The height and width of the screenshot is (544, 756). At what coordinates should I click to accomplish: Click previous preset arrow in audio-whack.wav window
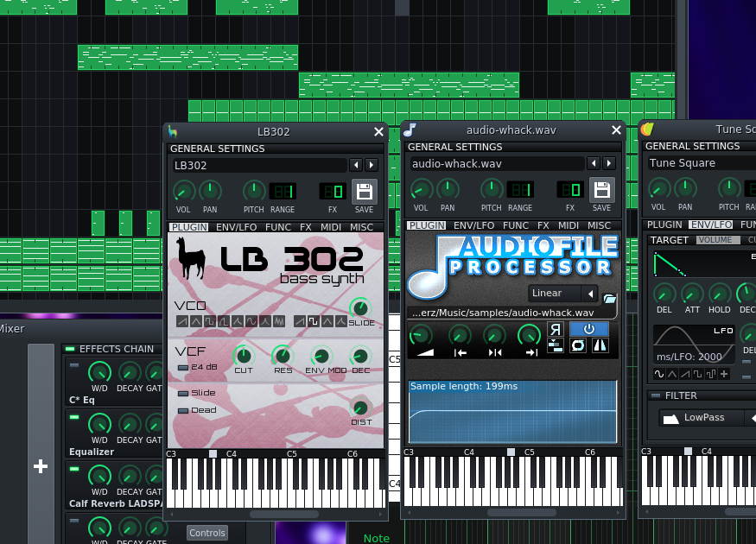point(594,163)
